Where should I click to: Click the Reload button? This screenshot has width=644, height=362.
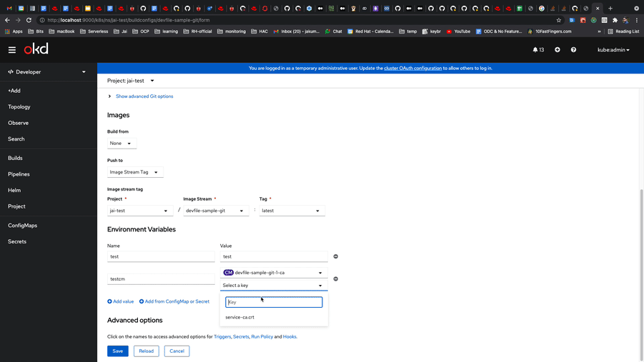(147, 351)
